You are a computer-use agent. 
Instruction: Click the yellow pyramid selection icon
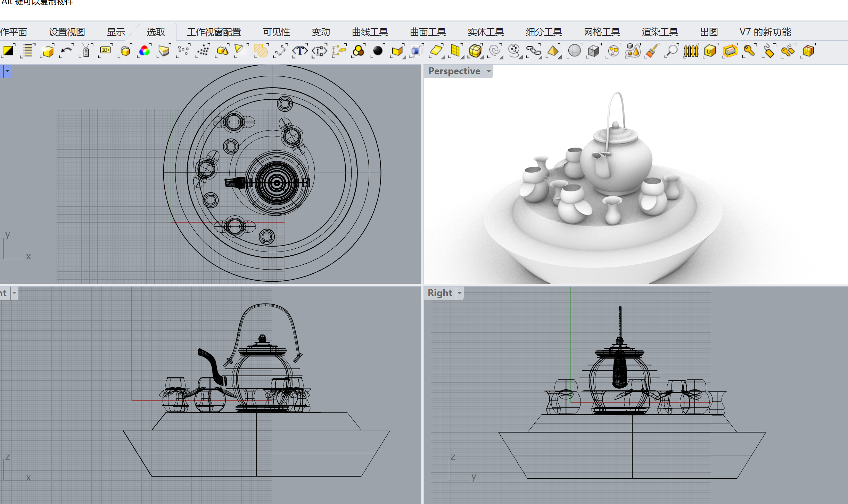(553, 51)
